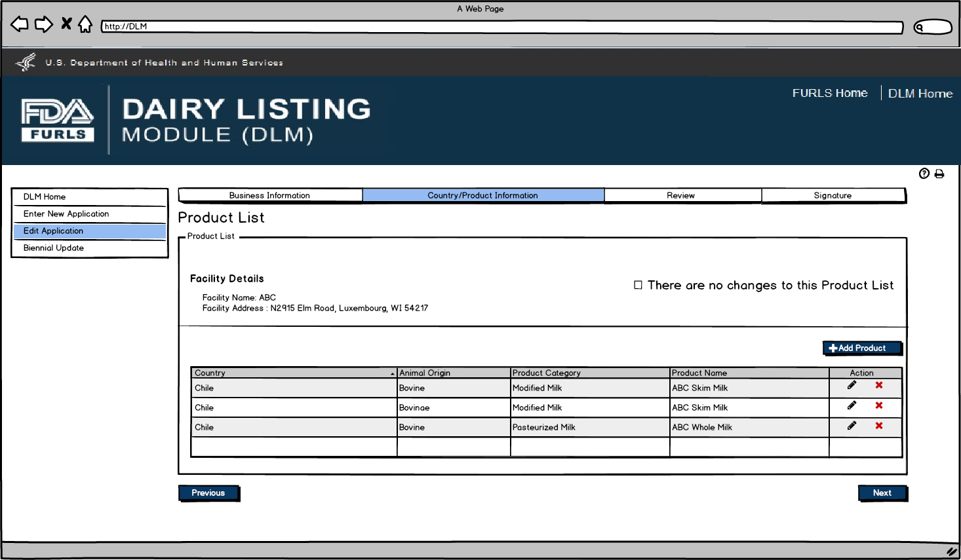This screenshot has height=560, width=961.
Task: Select Biennial Update in the sidebar
Action: (54, 248)
